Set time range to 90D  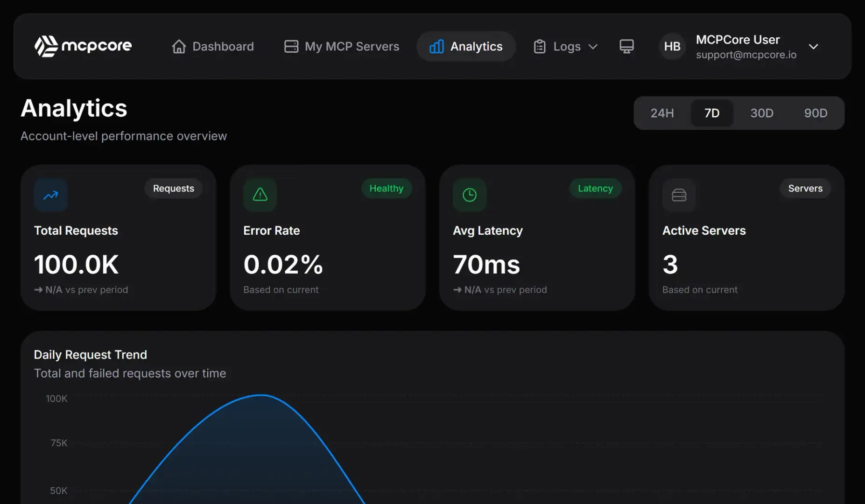click(816, 113)
